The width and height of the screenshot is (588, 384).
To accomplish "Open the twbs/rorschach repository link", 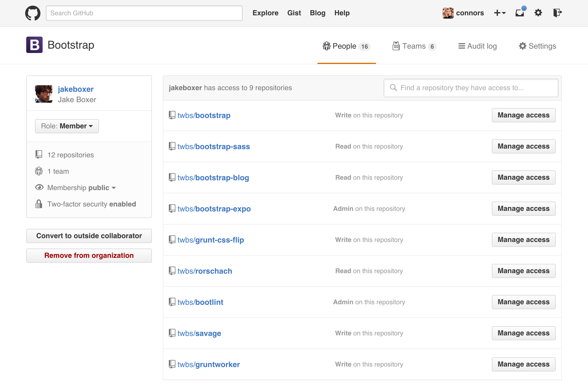I will [x=205, y=271].
